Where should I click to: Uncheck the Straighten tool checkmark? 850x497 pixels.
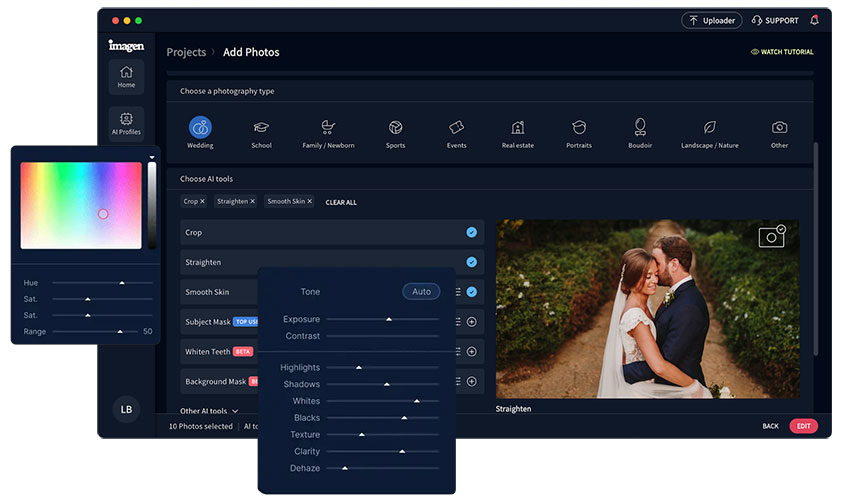471,262
